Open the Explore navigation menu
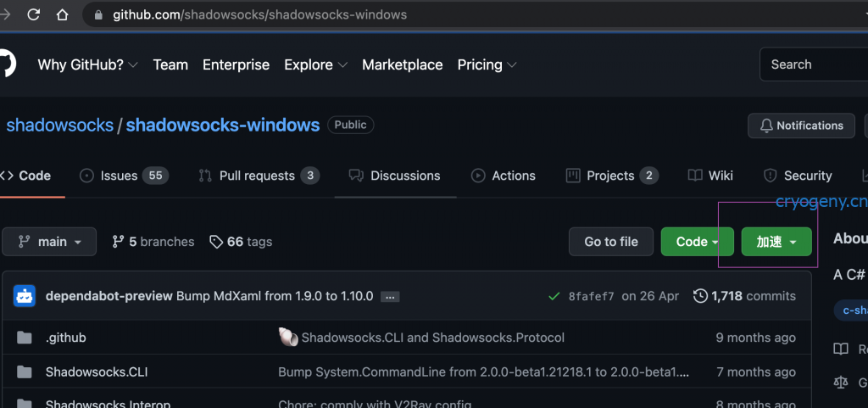This screenshot has height=408, width=868. tap(315, 64)
